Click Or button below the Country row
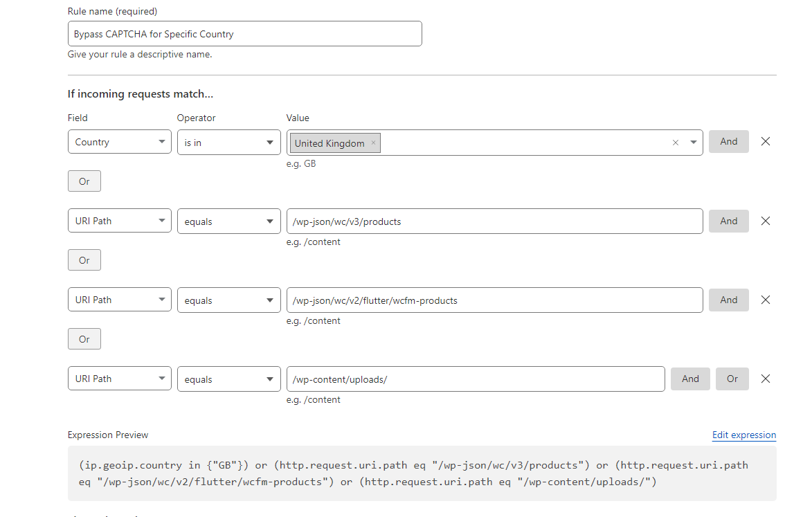The image size is (812, 517). click(x=84, y=181)
